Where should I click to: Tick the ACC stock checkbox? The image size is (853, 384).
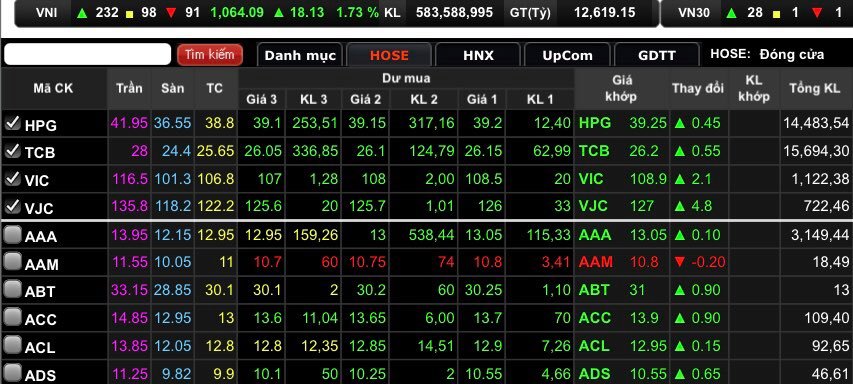[x=13, y=317]
